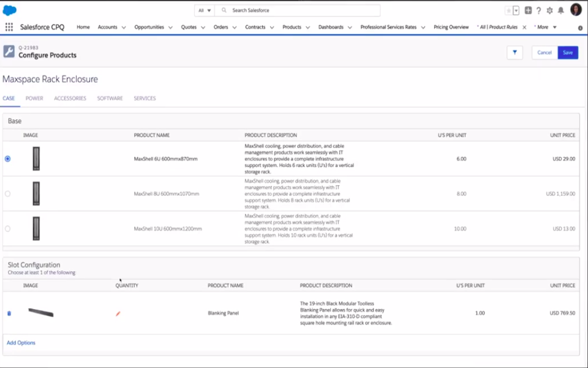The width and height of the screenshot is (588, 368).
Task: Open the Pricing Overview nav item
Action: [451, 27]
